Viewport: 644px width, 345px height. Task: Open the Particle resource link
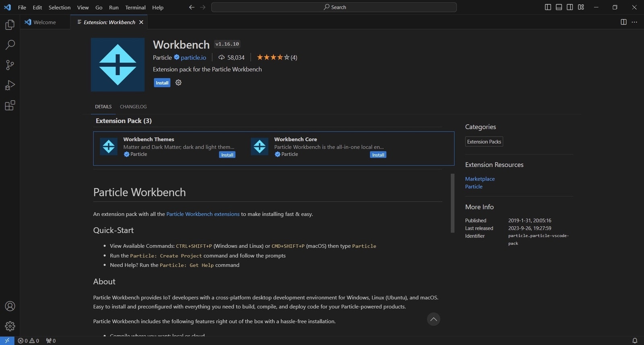pos(474,187)
